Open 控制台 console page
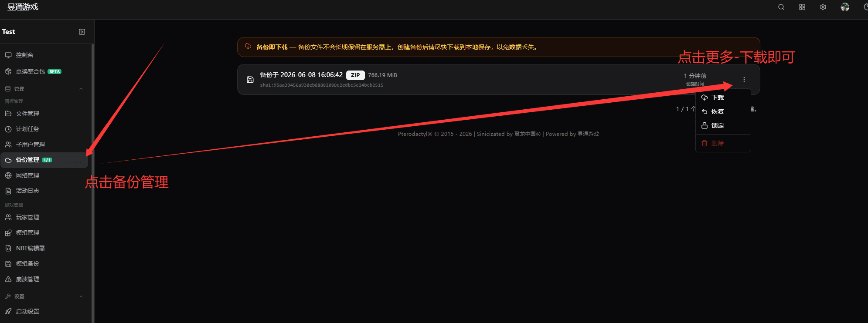The height and width of the screenshot is (323, 868). click(x=44, y=55)
